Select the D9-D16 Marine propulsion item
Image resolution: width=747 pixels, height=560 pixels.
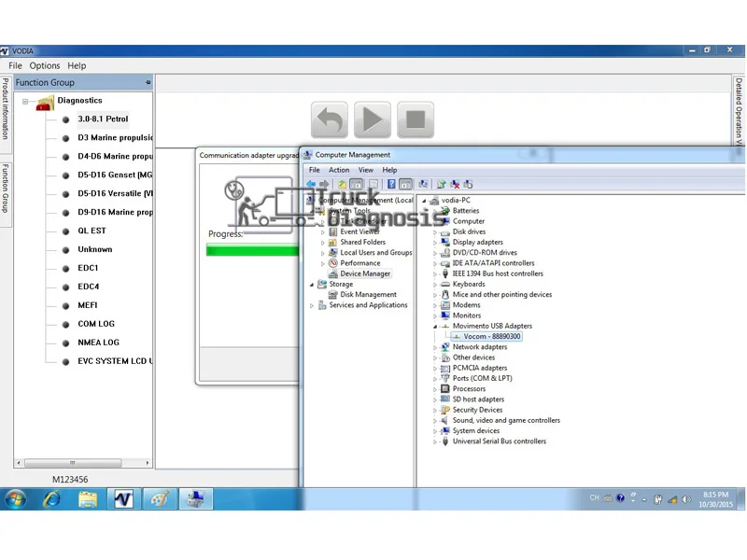coord(115,212)
